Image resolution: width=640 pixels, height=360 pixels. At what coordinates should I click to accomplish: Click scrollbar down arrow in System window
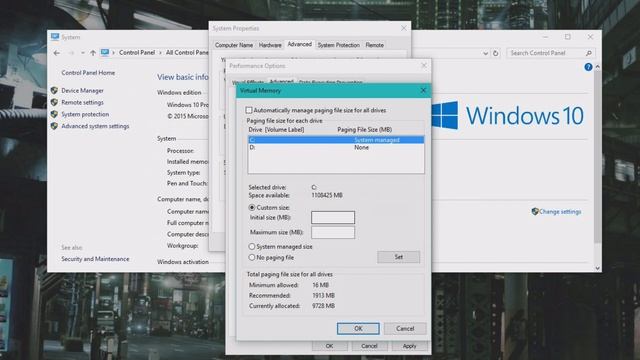598,268
